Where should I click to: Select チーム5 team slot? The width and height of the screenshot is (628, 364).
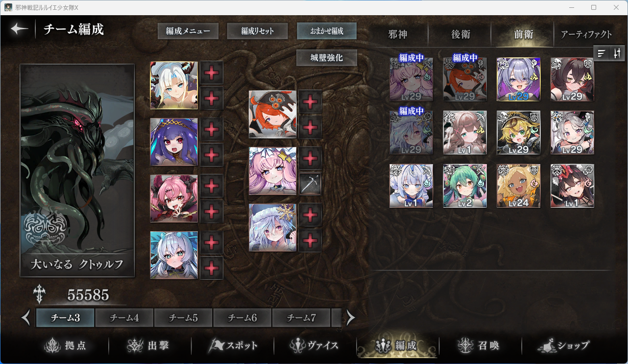coord(183,318)
